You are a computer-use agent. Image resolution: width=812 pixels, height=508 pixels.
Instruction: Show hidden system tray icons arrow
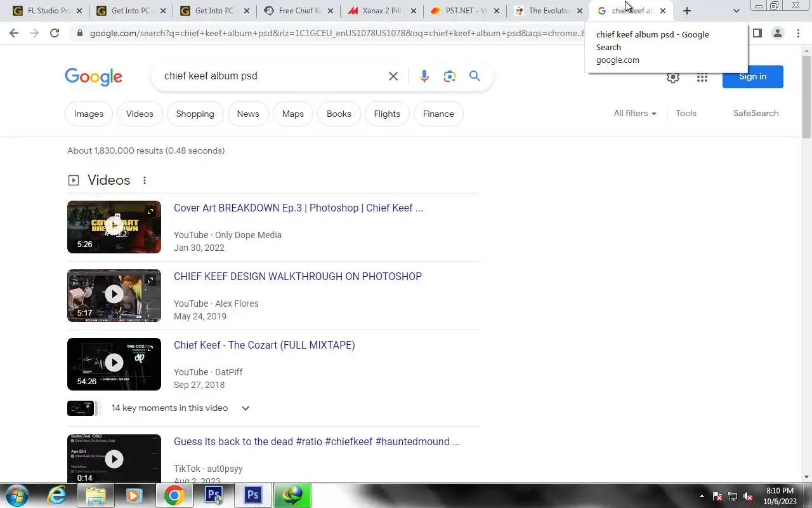pyautogui.click(x=702, y=496)
